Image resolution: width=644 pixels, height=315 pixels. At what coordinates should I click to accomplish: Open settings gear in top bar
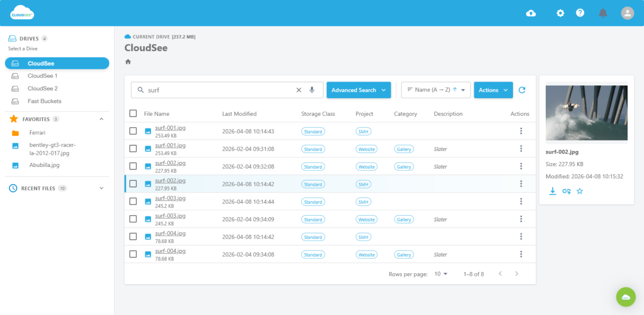(560, 13)
